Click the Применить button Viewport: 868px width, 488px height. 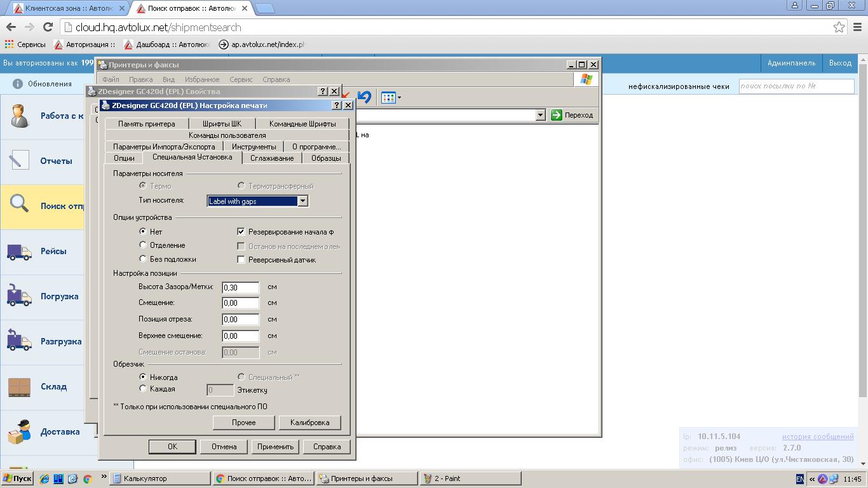pos(275,447)
